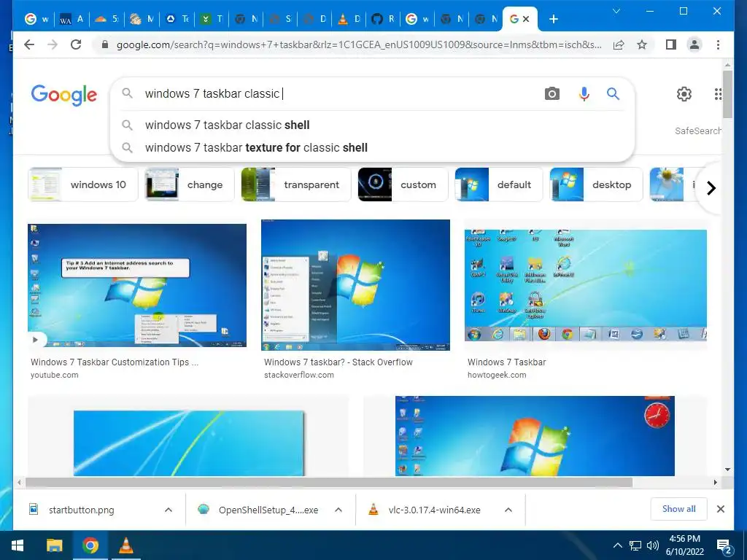Viewport: 747px width, 560px height.
Task: Choose suggestion 'windows 7 taskbar classic shell'
Action: [371, 125]
